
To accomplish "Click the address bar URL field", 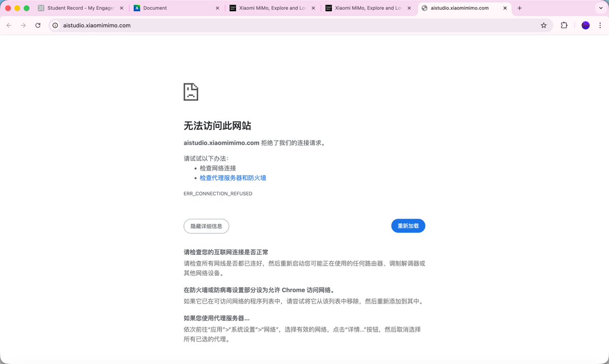I will pos(301,25).
